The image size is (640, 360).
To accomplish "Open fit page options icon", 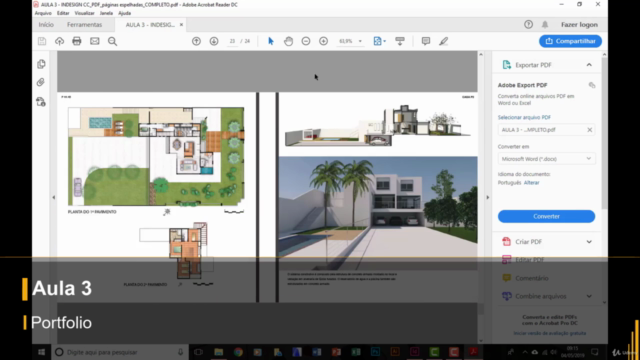I will click(379, 41).
